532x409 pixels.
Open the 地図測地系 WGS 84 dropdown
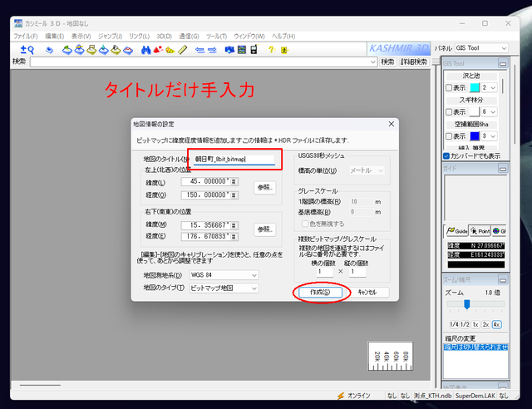coord(224,275)
